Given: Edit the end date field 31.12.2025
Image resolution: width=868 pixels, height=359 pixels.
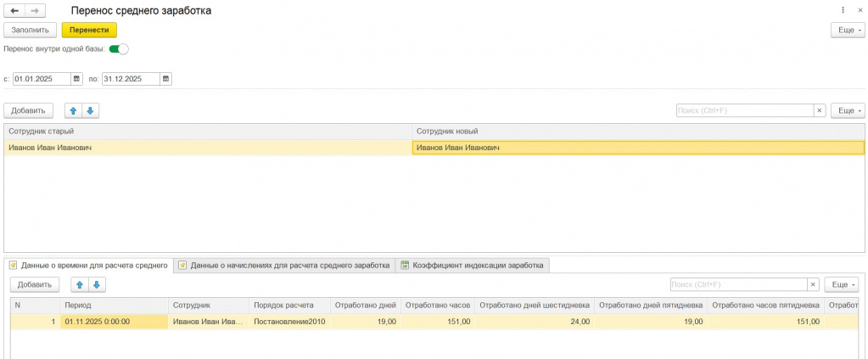Looking at the screenshot, I should pyautogui.click(x=131, y=79).
